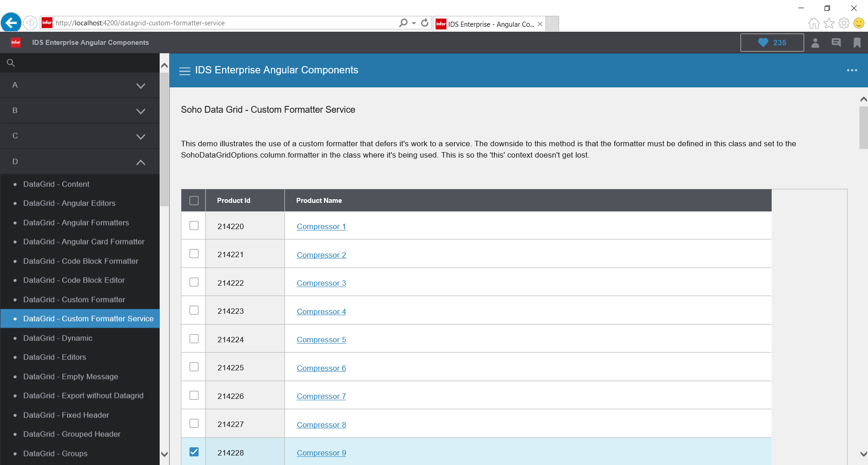Check the row checkbox for 214220
The height and width of the screenshot is (465, 868).
194,225
